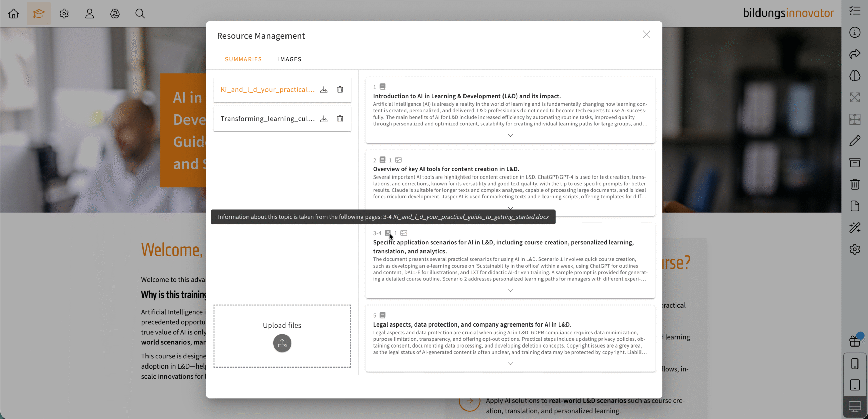Select the pencil edit icon in sidebar

[855, 141]
